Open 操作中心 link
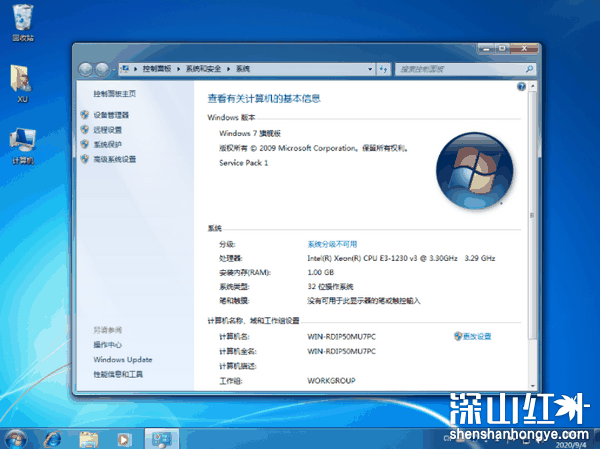The width and height of the screenshot is (600, 449). tap(108, 345)
